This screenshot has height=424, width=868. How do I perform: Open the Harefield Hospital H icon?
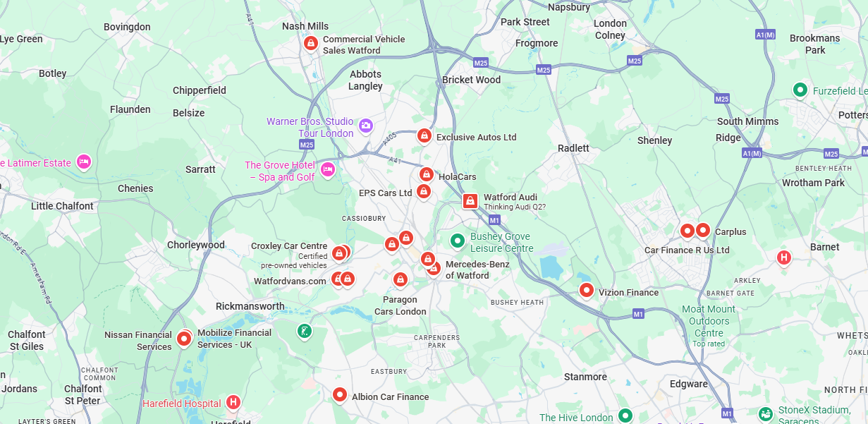[x=233, y=403]
